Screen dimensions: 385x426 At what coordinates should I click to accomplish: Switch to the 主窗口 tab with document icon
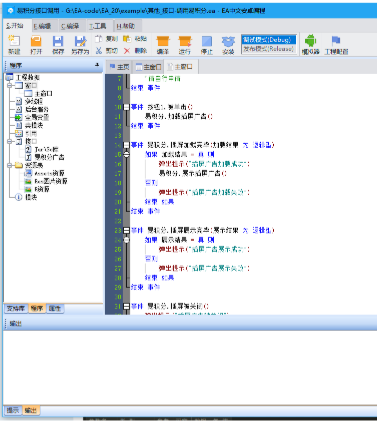pos(180,67)
